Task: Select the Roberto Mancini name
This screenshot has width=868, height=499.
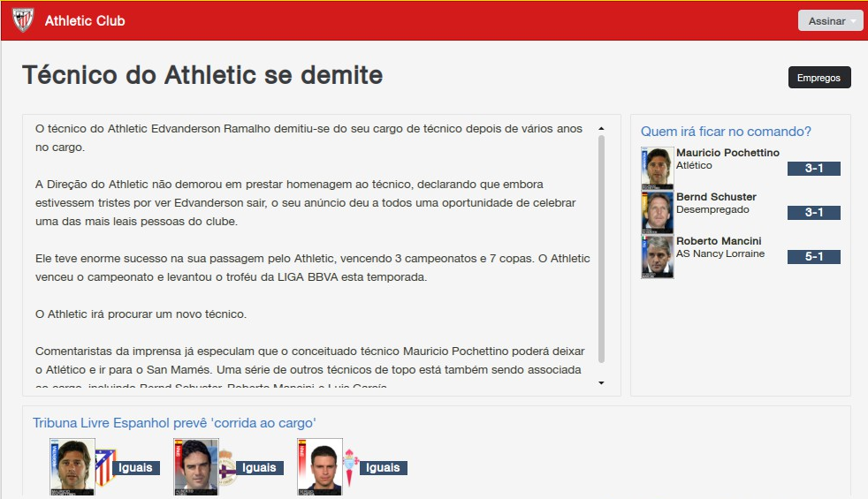Action: 719,240
